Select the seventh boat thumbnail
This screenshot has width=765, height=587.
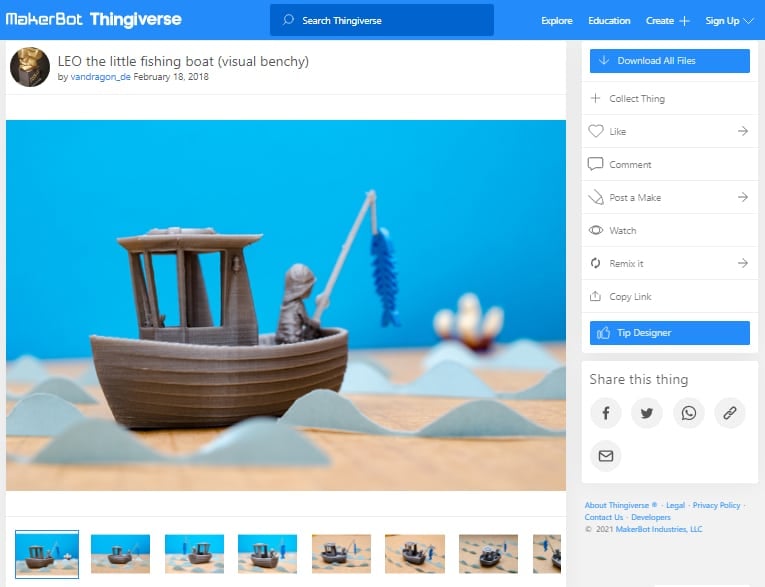(488, 554)
